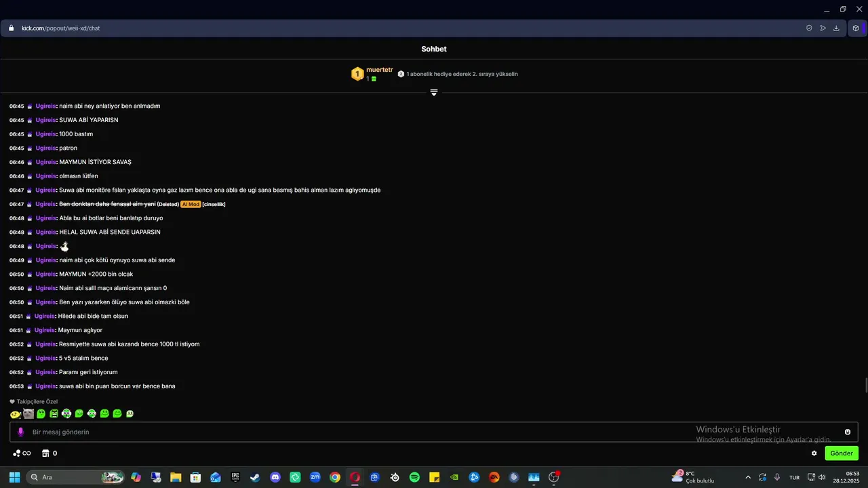Click the 'olmasın lütfen' message

(x=78, y=176)
